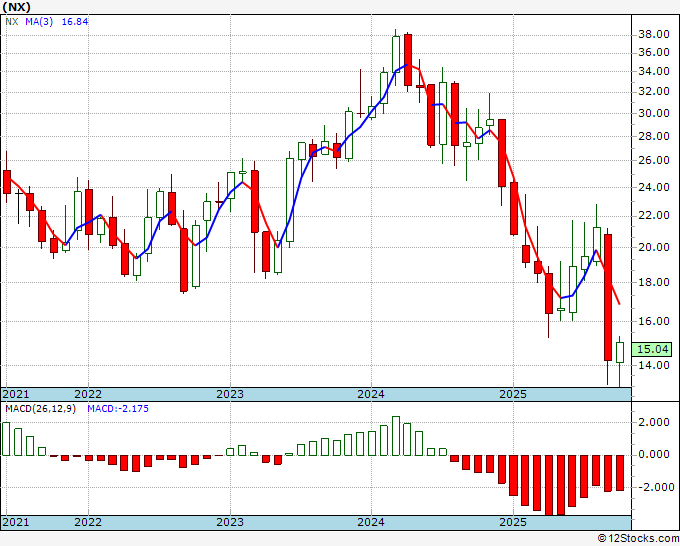Click the 16.00 price axis label
Image resolution: width=680 pixels, height=546 pixels.
(654, 321)
